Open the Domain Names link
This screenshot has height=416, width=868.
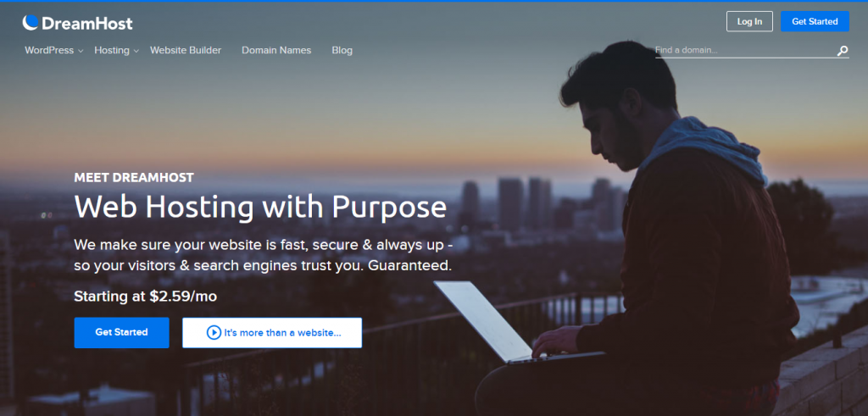tap(276, 50)
